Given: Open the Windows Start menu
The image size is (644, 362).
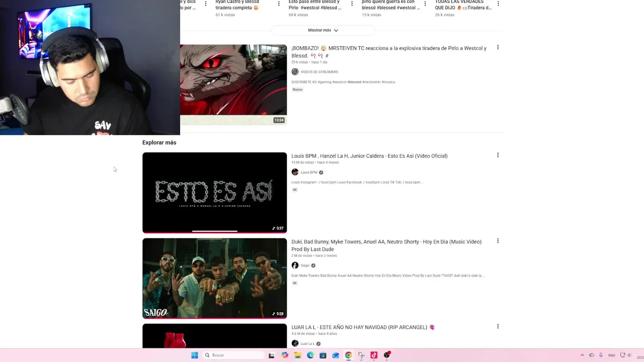Looking at the screenshot, I should [195, 355].
